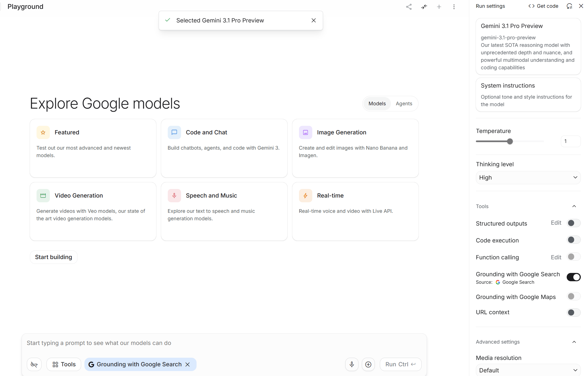
Task: Click the compare mode arrows icon
Action: click(x=424, y=7)
